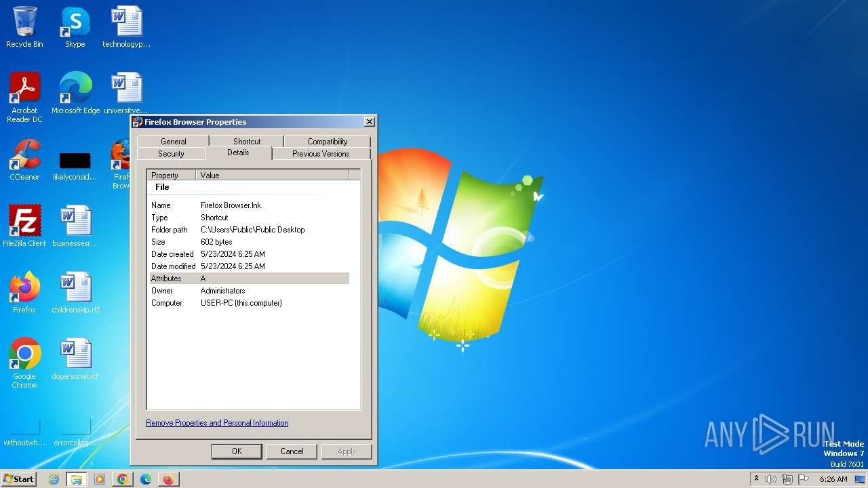Click the Show desktop button
The height and width of the screenshot is (488, 868).
[861, 479]
